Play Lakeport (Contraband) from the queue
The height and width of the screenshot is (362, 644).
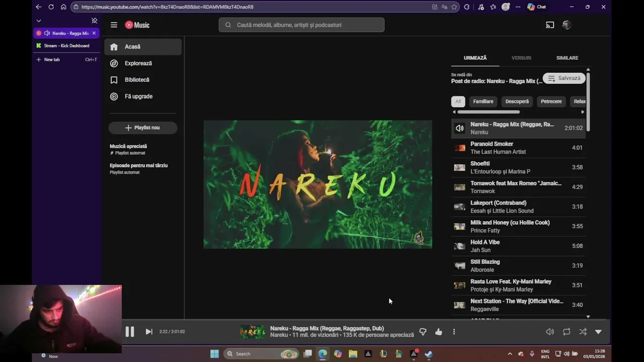(x=518, y=207)
